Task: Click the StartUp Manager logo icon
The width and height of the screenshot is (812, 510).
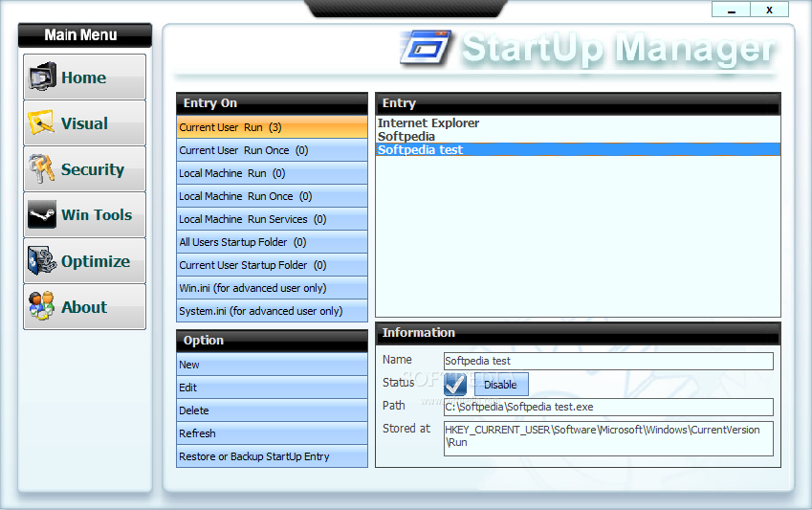Action: (427, 48)
